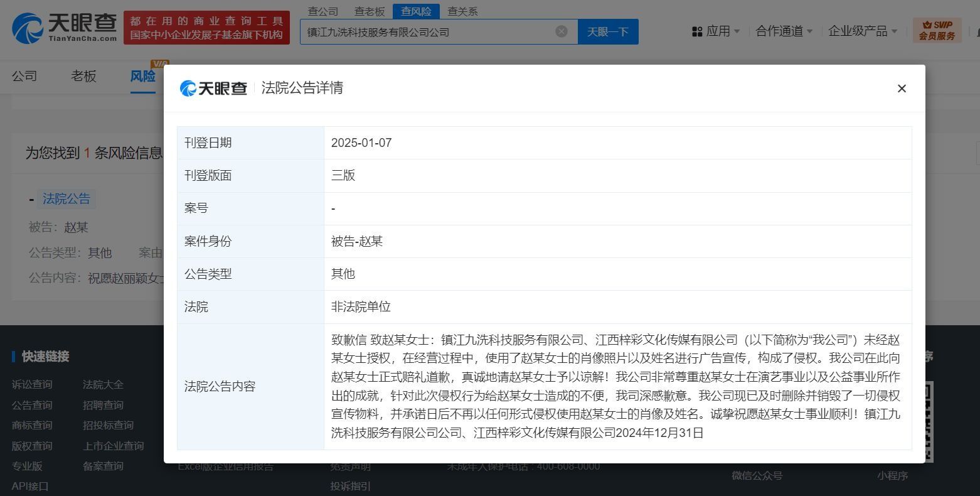Image resolution: width=980 pixels, height=496 pixels.
Task: Open the 上市企业查询 footer link
Action: click(x=113, y=446)
